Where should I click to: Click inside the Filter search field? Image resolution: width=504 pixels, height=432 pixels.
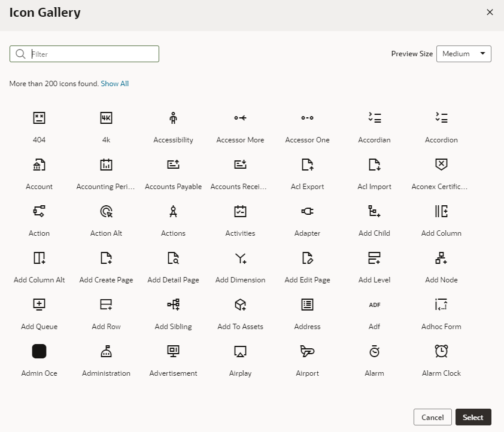(x=84, y=53)
